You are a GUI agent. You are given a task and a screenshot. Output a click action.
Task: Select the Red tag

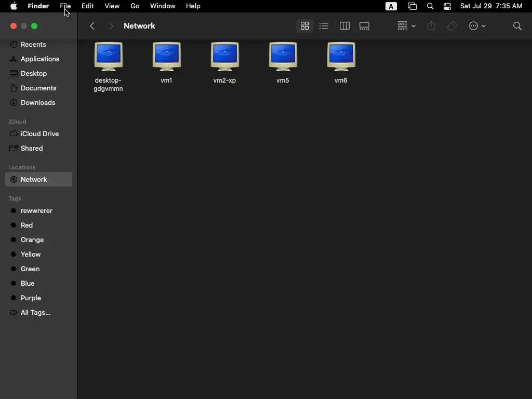pos(38,225)
